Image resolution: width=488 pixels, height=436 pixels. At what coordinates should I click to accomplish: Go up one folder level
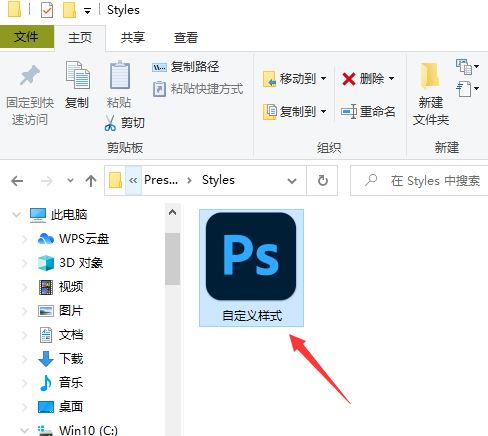click(91, 181)
